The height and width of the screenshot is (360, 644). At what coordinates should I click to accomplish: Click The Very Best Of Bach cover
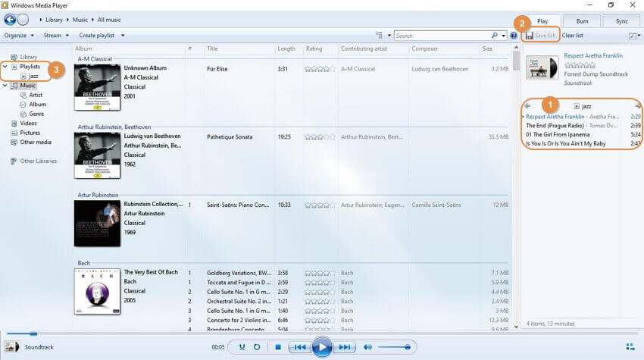[x=97, y=291]
